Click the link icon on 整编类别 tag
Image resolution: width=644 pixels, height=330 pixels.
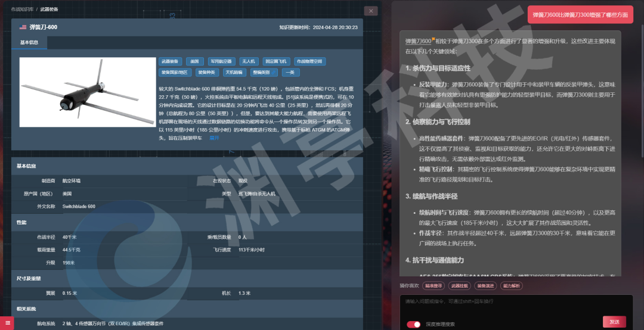[274, 72]
